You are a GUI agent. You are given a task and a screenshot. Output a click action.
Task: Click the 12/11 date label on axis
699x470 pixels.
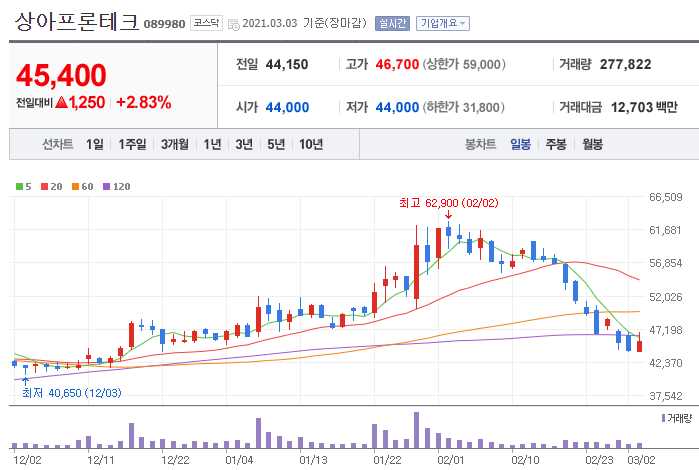click(101, 460)
